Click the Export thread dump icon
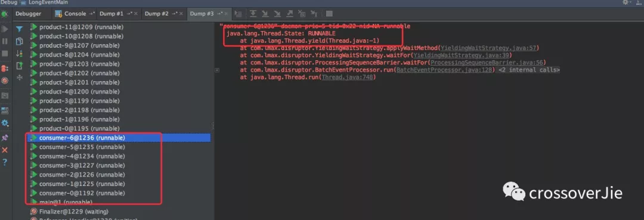The height and width of the screenshot is (220, 644). [x=19, y=66]
